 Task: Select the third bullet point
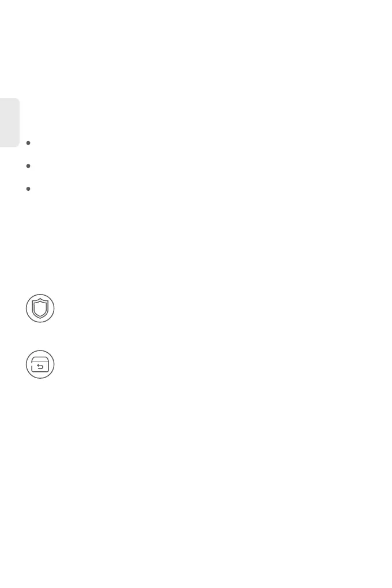[28, 189]
